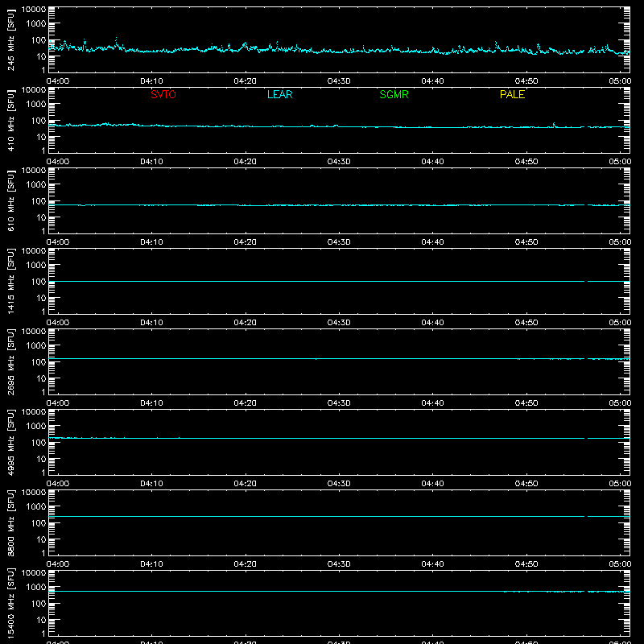The height and width of the screenshot is (644, 644).
Task: Click 04:30 time label below 245 MHz plot
Action: (339, 81)
